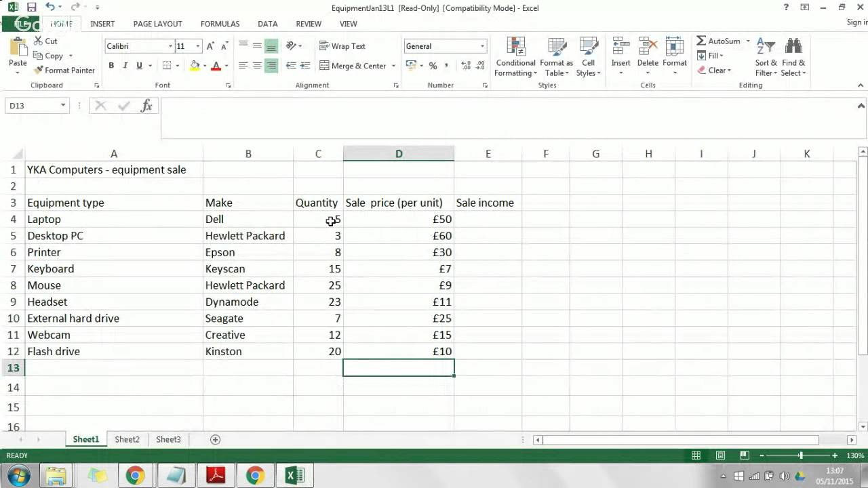Open the Font Color dropdown arrow

point(226,66)
